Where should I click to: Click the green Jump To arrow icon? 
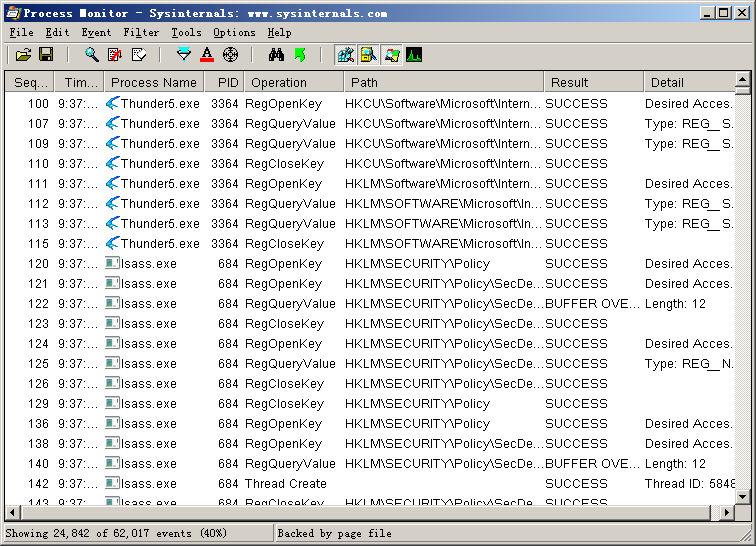point(300,55)
